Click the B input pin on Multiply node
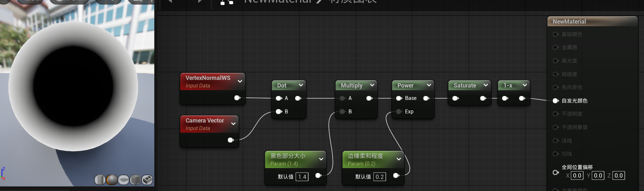 pos(342,112)
